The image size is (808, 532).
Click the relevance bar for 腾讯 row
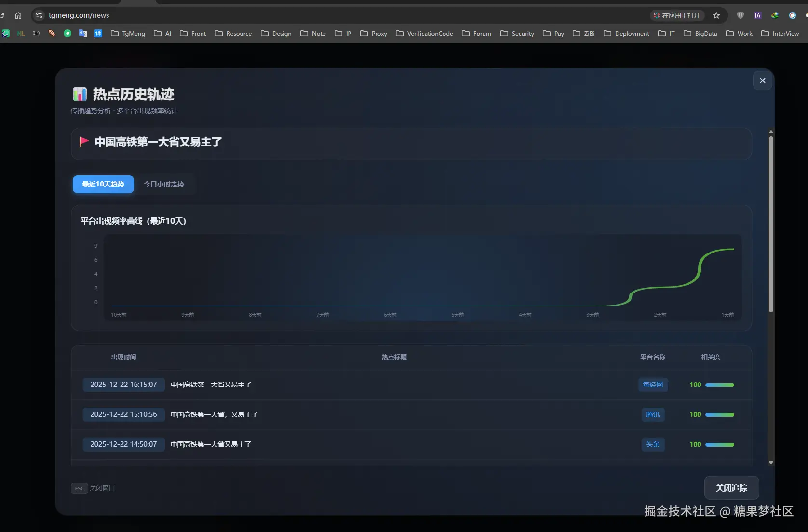pyautogui.click(x=720, y=415)
